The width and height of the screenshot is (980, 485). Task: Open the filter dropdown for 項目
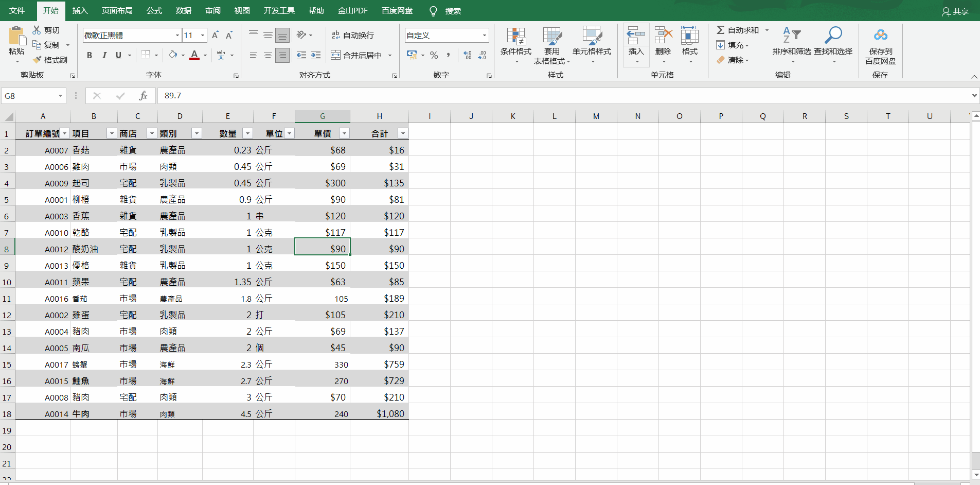(x=112, y=133)
